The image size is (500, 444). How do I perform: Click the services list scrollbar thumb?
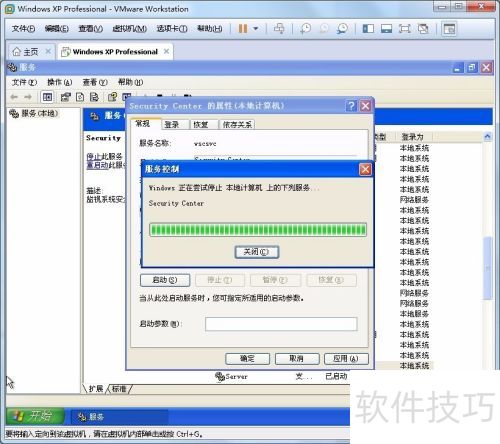(x=488, y=268)
